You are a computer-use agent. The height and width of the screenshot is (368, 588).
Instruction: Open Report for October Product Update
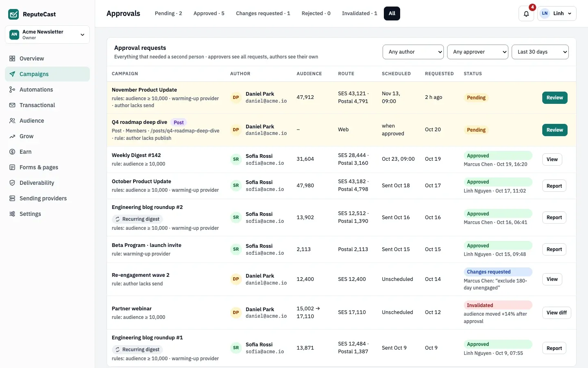pos(554,186)
